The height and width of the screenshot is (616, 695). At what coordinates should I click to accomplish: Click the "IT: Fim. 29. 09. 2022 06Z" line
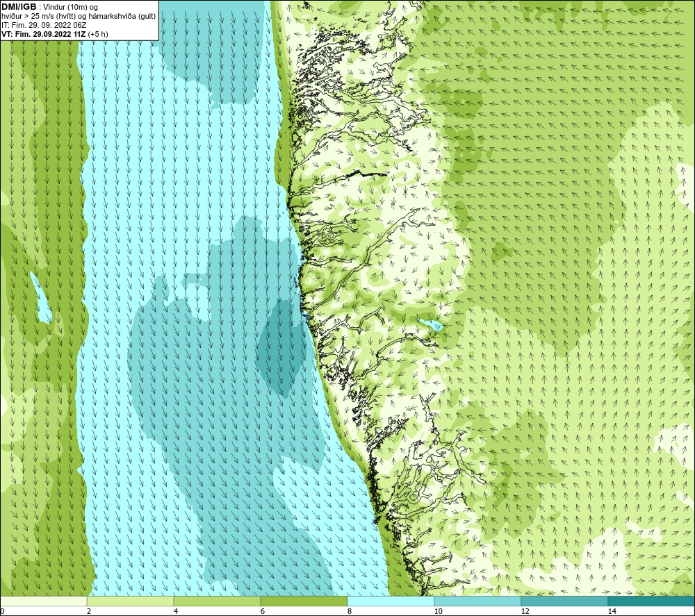(44, 25)
